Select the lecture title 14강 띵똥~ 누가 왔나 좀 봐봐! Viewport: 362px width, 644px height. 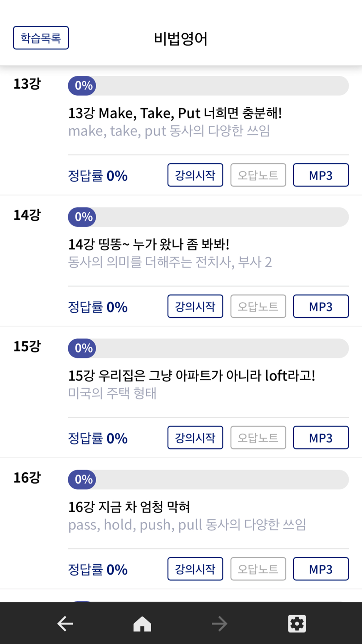tap(149, 244)
